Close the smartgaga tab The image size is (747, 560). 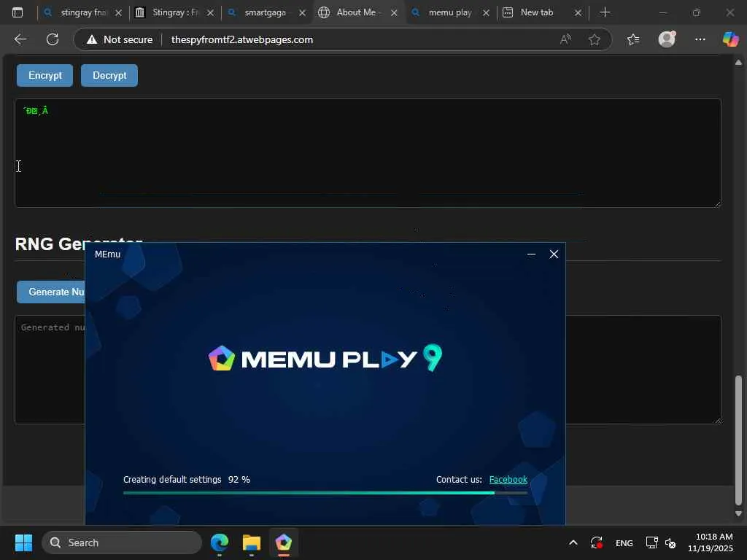pos(302,13)
